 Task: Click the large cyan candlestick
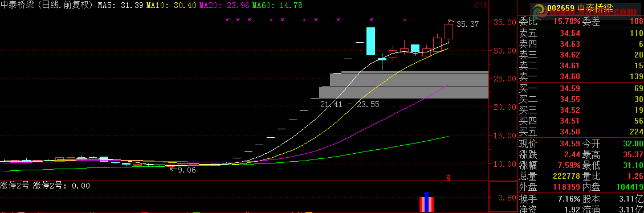coord(370,41)
